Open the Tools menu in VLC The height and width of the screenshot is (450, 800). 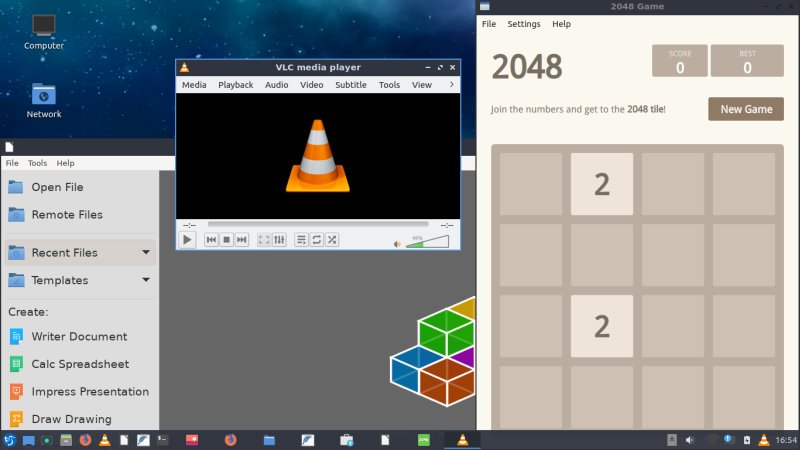tap(389, 85)
